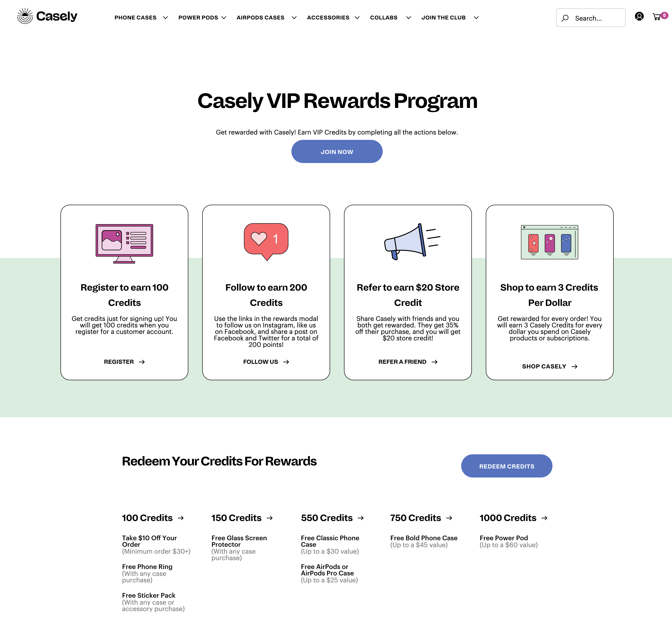Click the JOIN NOW button

click(337, 152)
